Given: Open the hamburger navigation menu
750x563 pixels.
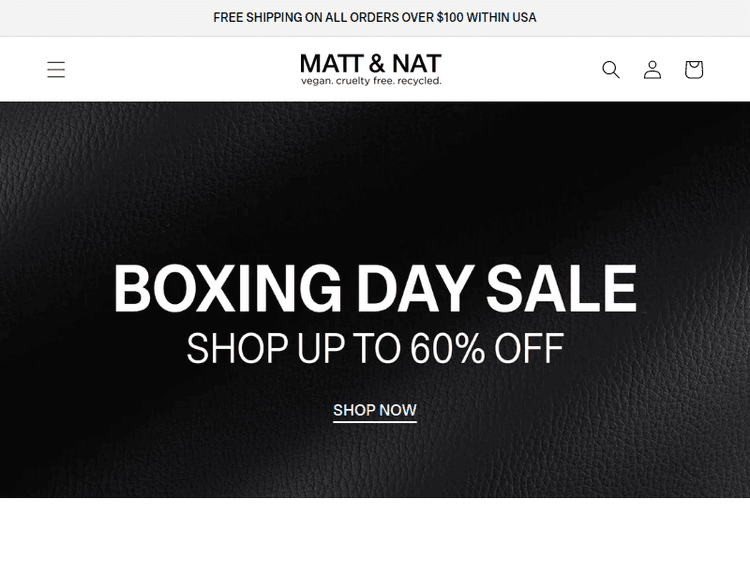Looking at the screenshot, I should pos(56,69).
